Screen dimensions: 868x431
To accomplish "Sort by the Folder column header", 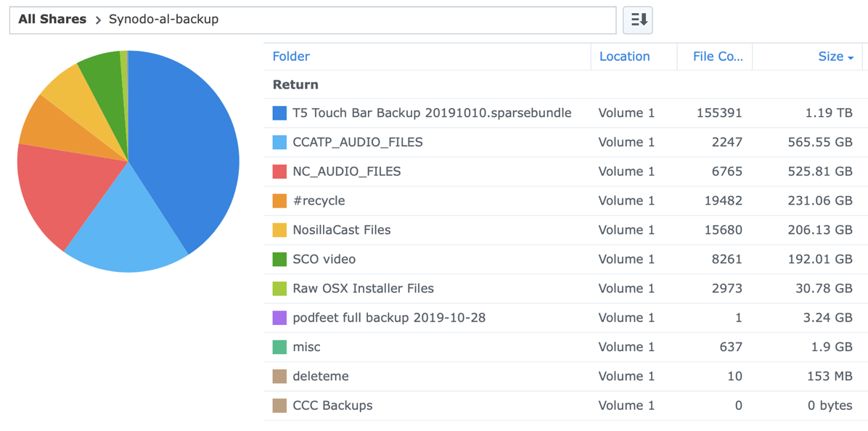I will coord(291,57).
